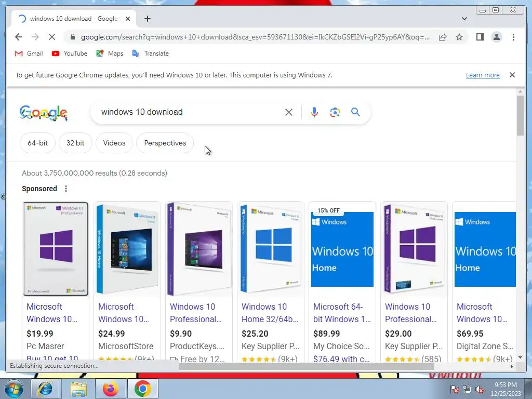This screenshot has height=399, width=532.
Task: Open the browser side panel
Action: 480,37
